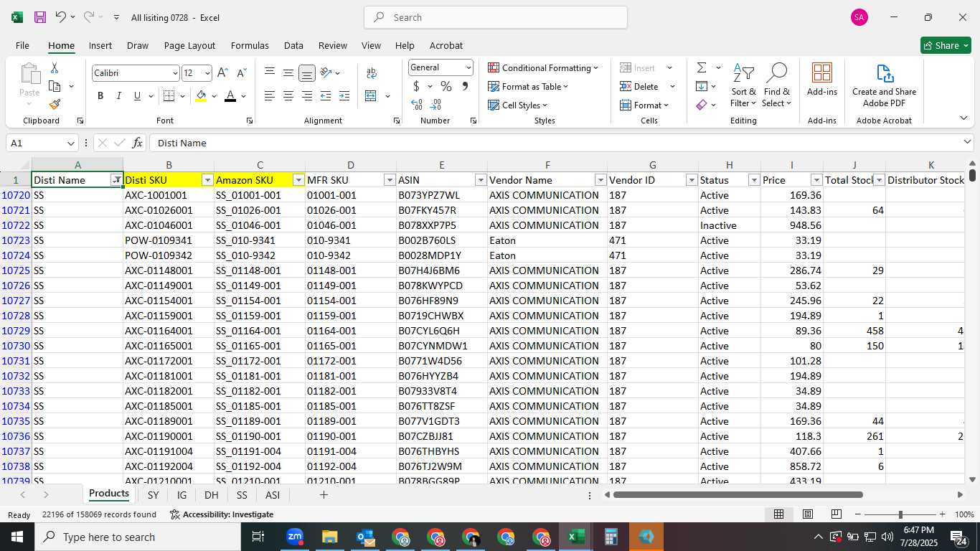This screenshot has width=980, height=551.
Task: Open File Explorer from taskbar
Action: point(330,537)
